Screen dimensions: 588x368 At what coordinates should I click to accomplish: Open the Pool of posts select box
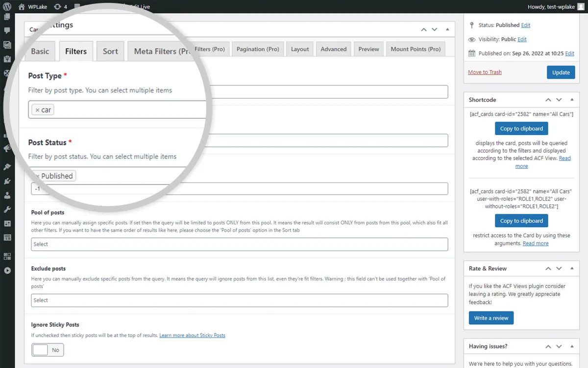[240, 244]
